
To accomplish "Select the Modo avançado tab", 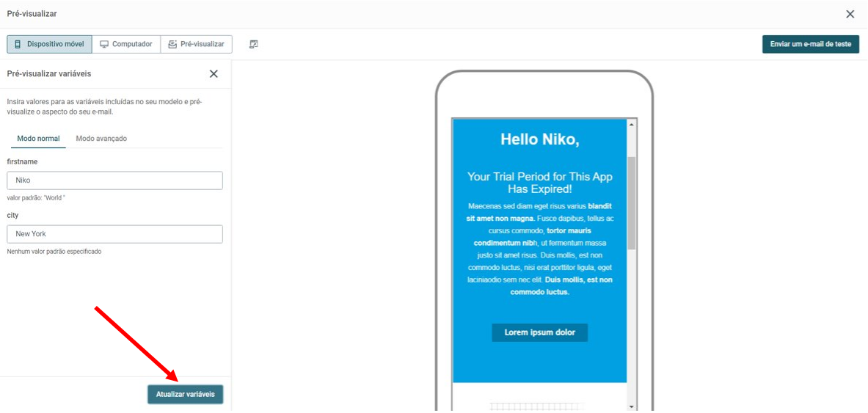I will (101, 139).
